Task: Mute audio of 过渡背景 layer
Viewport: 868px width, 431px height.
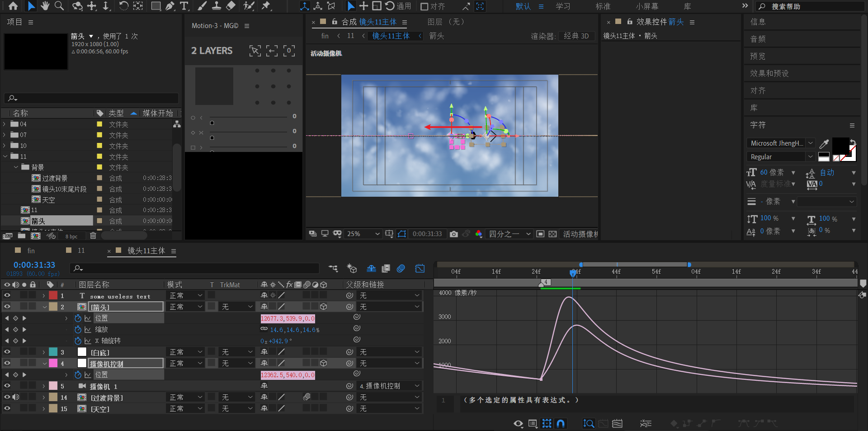Action: point(16,397)
